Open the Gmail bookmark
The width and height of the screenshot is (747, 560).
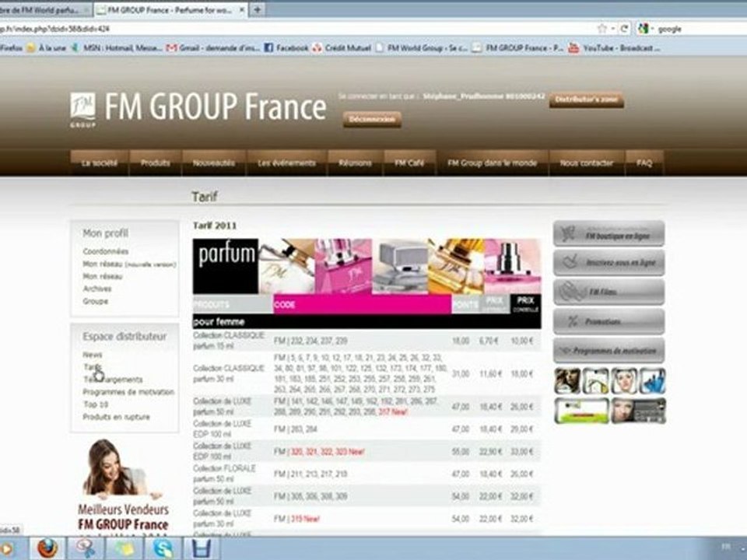pyautogui.click(x=213, y=47)
